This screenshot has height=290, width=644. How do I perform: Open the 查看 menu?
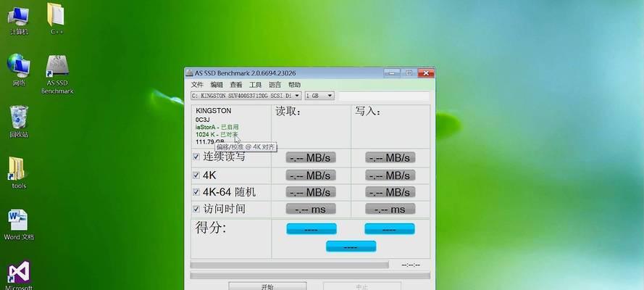click(235, 85)
